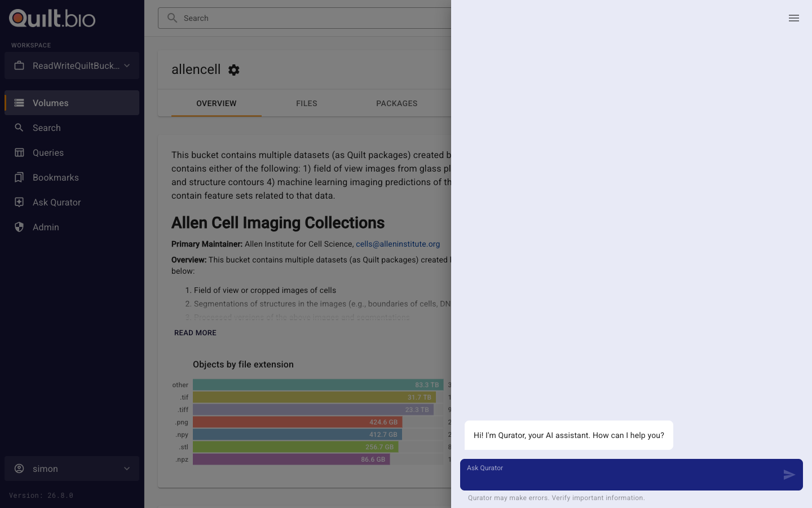Click the simon user avatar icon
Screen dimensions: 812x508
(x=19, y=468)
